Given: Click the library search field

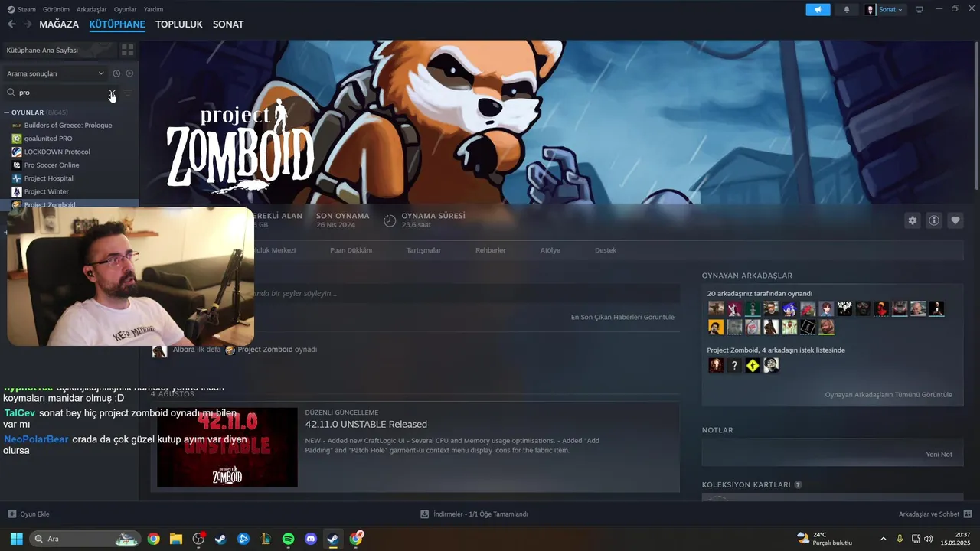Looking at the screenshot, I should tap(61, 93).
